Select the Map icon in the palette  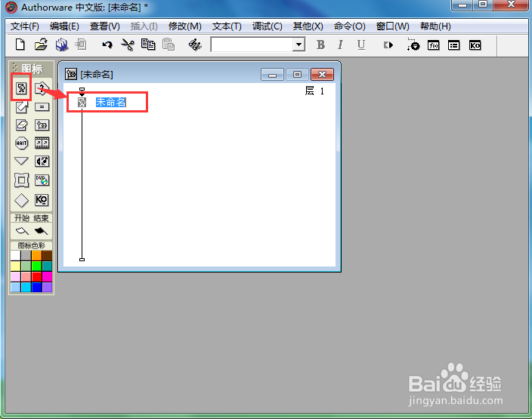[42, 125]
